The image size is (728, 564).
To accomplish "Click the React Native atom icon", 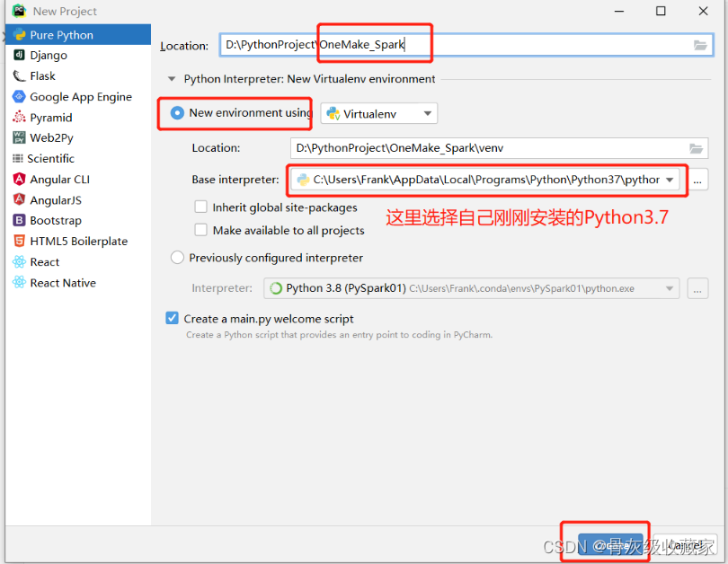I will 19,283.
